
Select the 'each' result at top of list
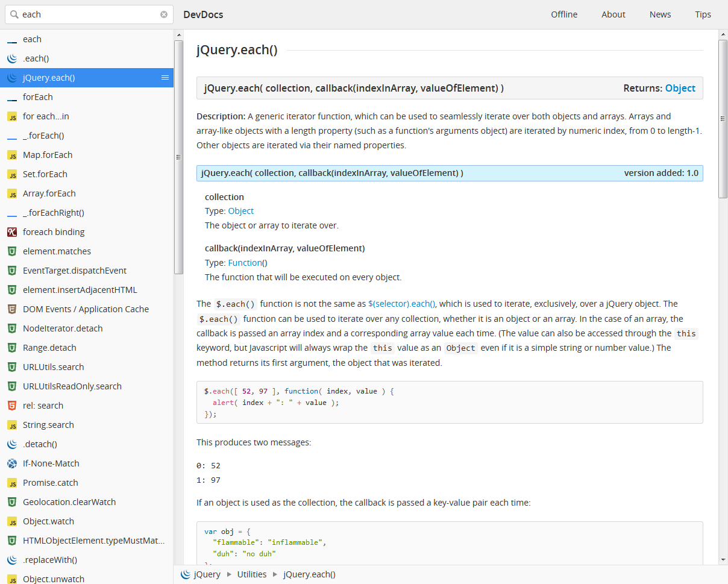click(87, 39)
